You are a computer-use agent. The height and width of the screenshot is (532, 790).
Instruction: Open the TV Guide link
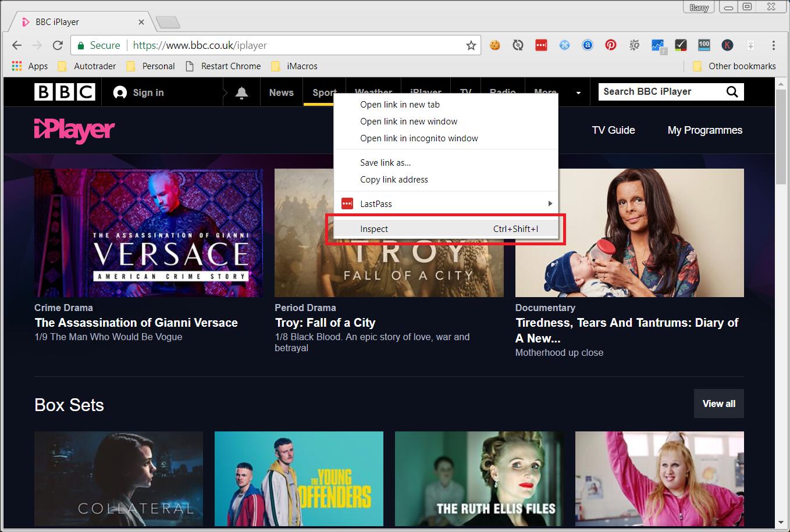(613, 130)
